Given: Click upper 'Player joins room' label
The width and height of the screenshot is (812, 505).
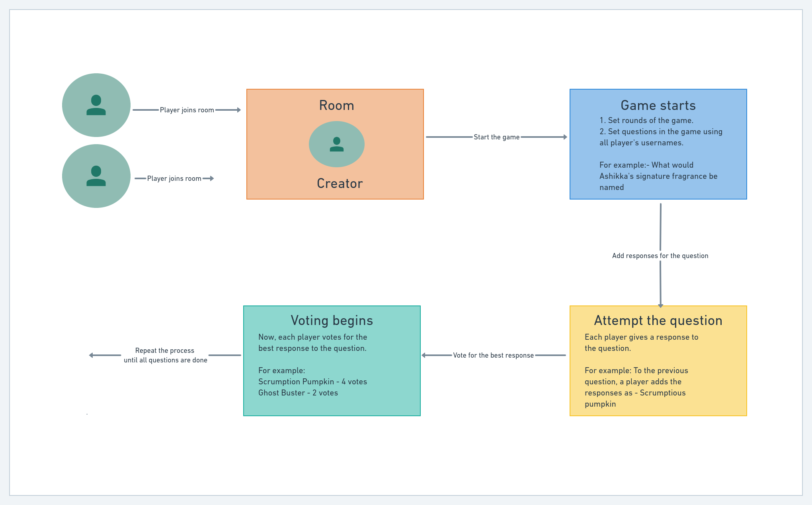Looking at the screenshot, I should point(187,110).
